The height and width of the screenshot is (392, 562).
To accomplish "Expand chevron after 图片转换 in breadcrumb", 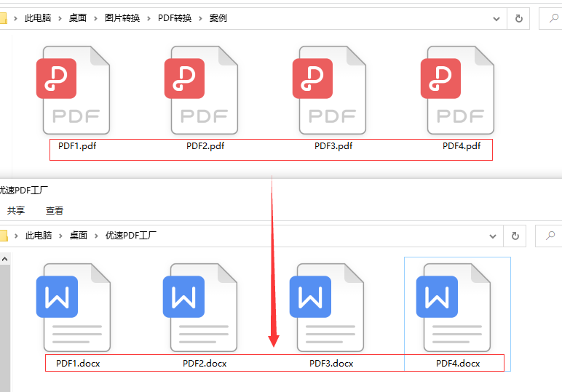I will coord(149,18).
